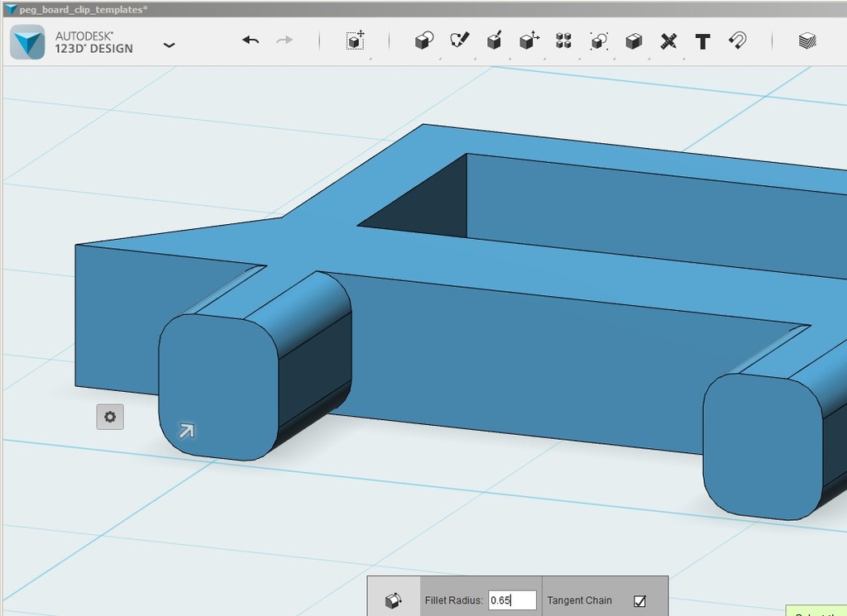
Task: Click the Fillet Radius input field
Action: [512, 600]
